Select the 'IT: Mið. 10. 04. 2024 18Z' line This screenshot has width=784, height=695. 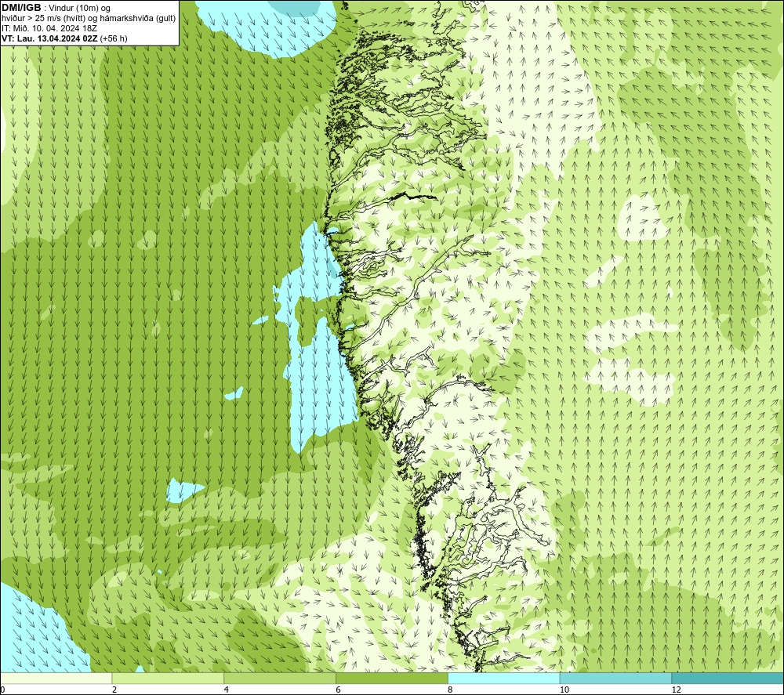[49, 28]
